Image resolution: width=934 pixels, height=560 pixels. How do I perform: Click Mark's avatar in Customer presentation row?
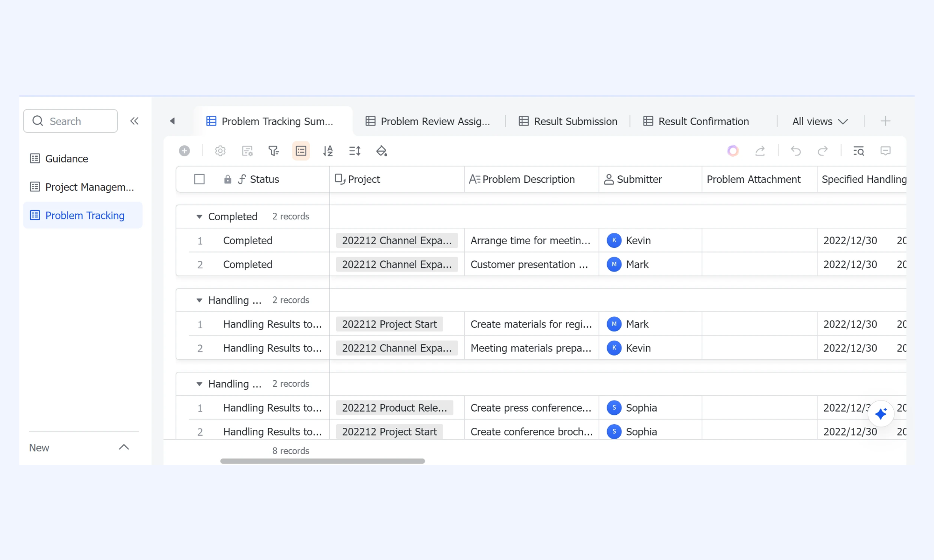coord(614,264)
